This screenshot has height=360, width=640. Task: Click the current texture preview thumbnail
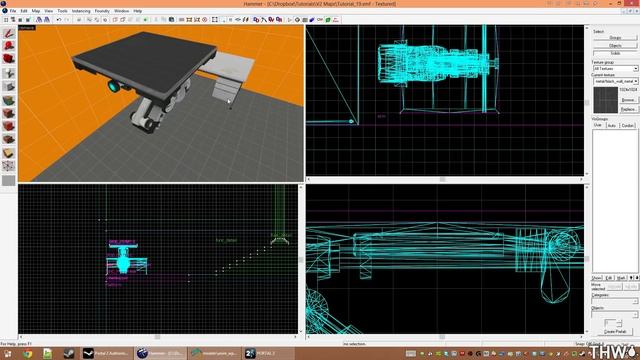coord(606,100)
